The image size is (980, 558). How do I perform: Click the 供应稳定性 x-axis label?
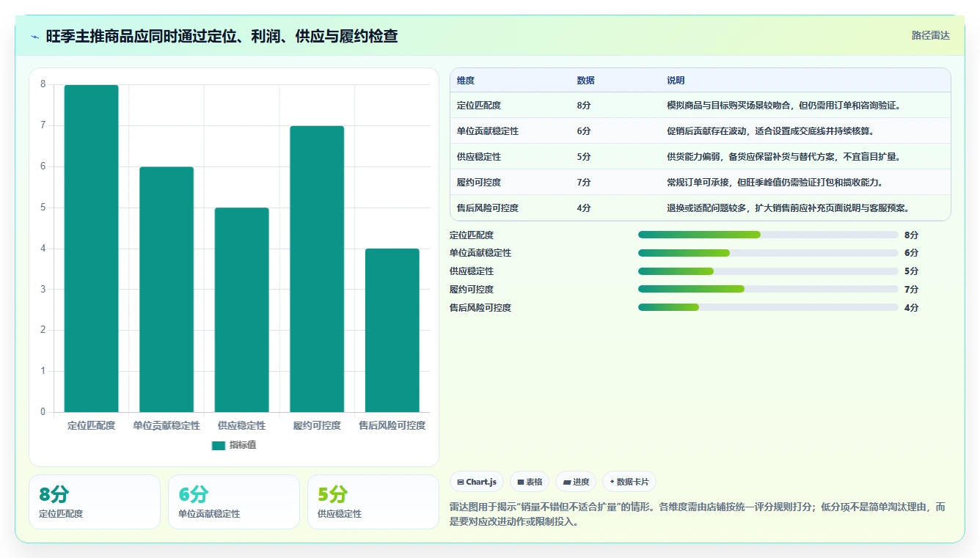pos(241,425)
